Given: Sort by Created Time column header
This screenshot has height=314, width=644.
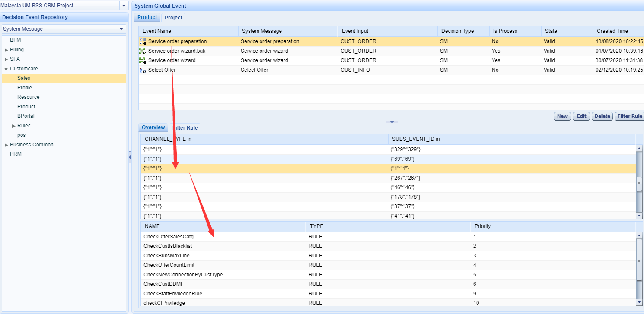Looking at the screenshot, I should pos(618,31).
